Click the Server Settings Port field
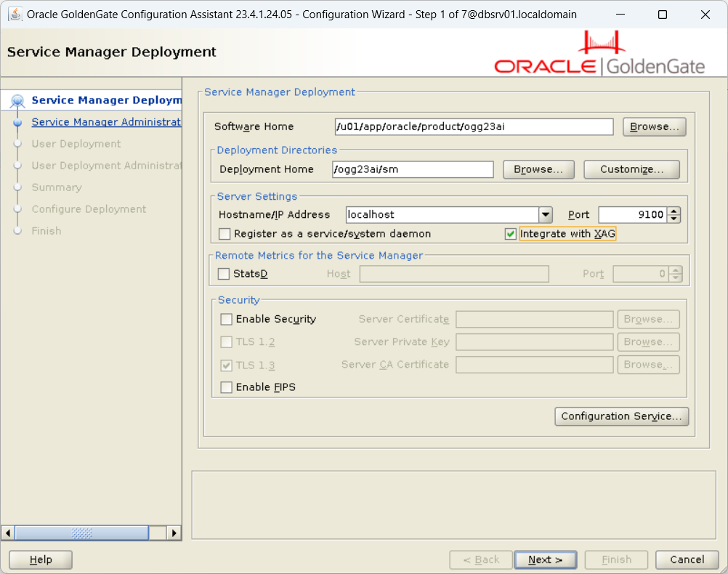 [633, 214]
